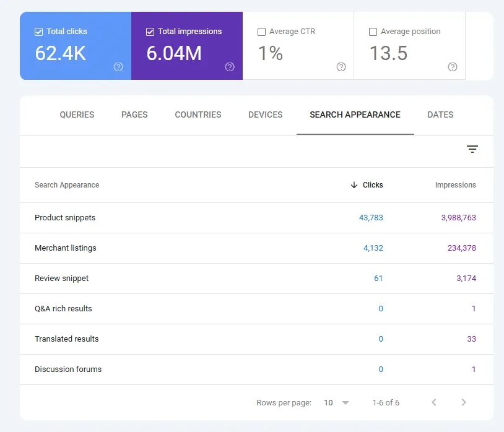Switch to the Queries tab
The width and height of the screenshot is (504, 432).
click(x=77, y=114)
